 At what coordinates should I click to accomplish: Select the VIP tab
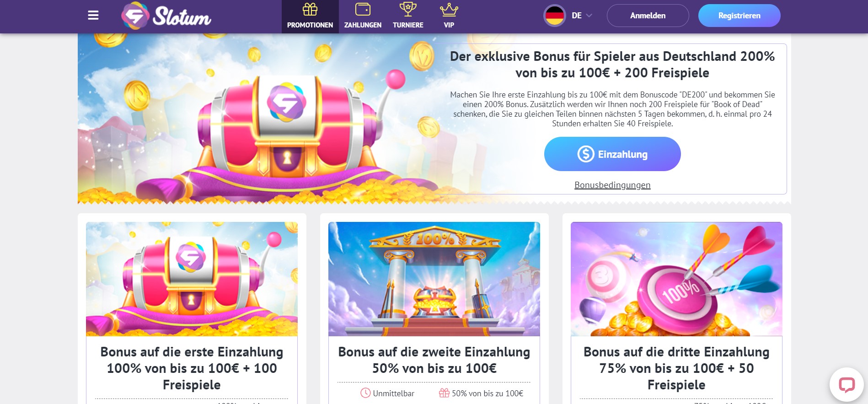(449, 17)
